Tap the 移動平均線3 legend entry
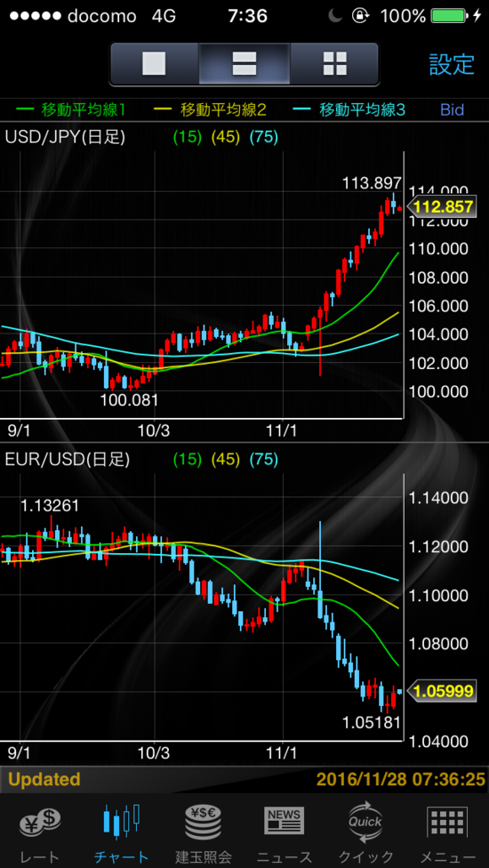Image resolution: width=489 pixels, height=868 pixels. tap(356, 109)
